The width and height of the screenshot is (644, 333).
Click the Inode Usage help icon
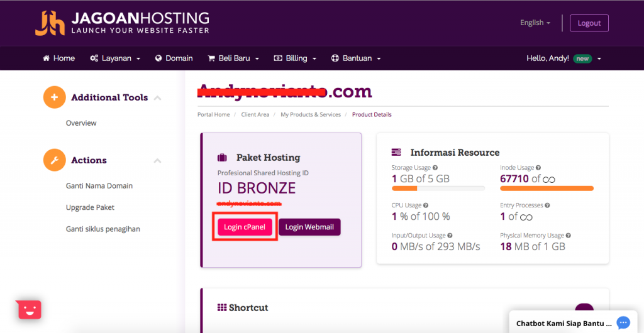(x=538, y=168)
